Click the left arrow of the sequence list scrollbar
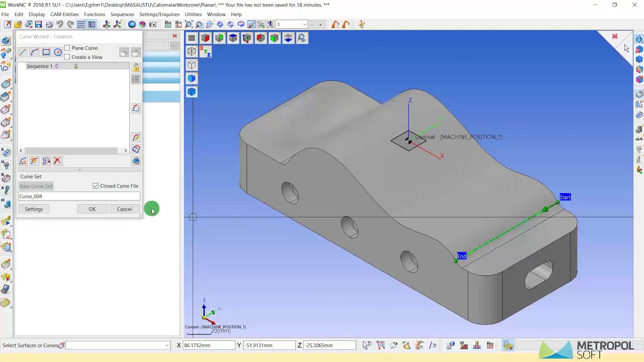644x362 pixels. [x=21, y=150]
